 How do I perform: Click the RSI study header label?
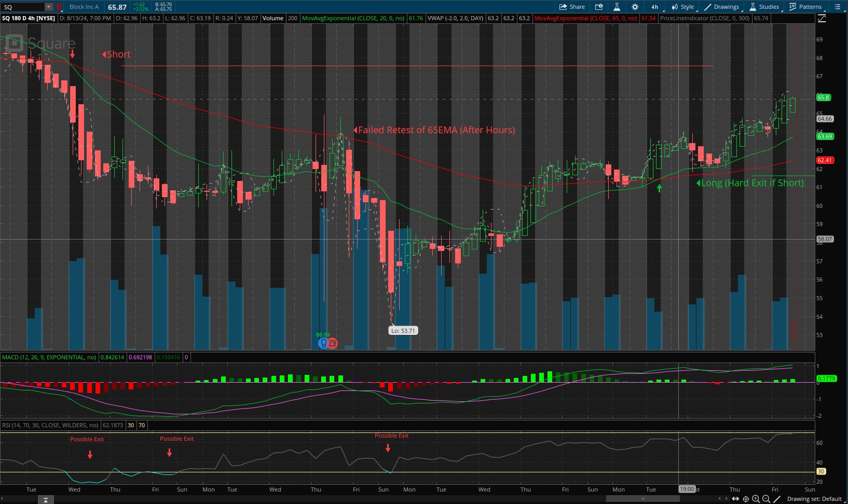coord(50,425)
